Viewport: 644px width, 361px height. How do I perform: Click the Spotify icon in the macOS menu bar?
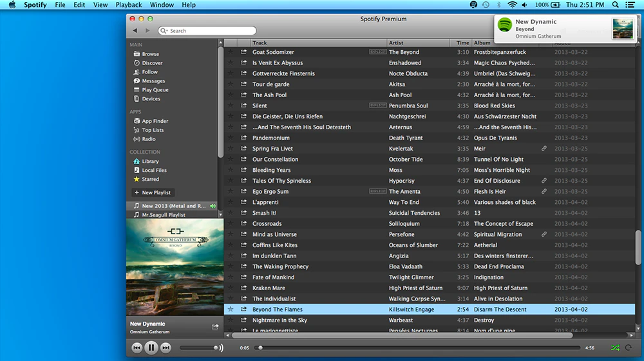[473, 5]
